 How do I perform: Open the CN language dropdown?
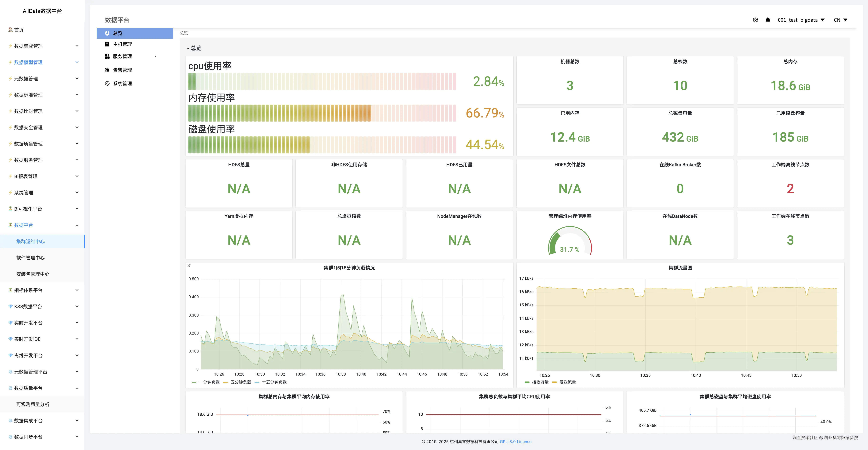tap(840, 20)
